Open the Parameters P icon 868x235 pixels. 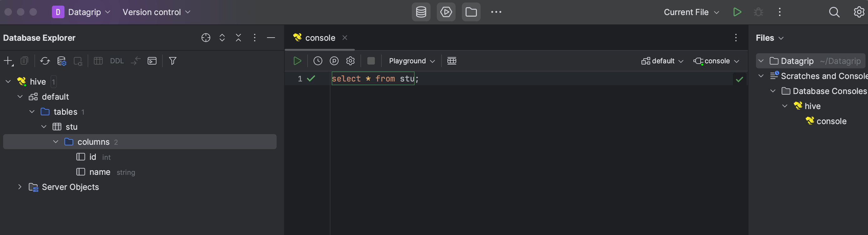coord(334,61)
